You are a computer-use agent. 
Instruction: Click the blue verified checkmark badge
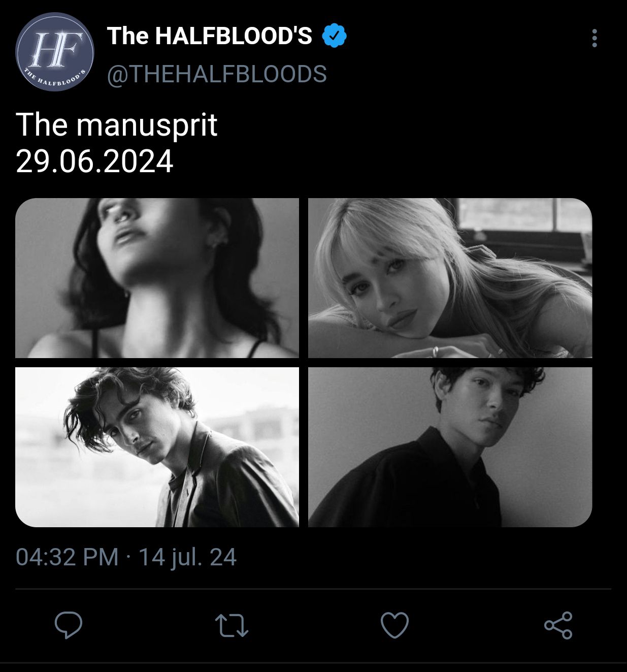pyautogui.click(x=335, y=36)
